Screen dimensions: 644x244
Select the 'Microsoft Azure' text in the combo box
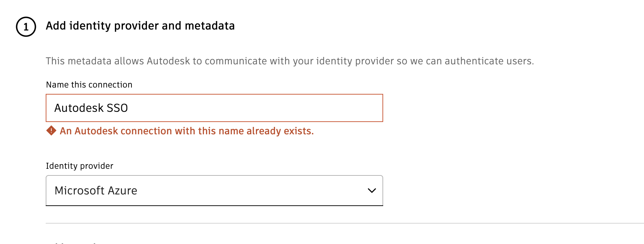point(96,191)
